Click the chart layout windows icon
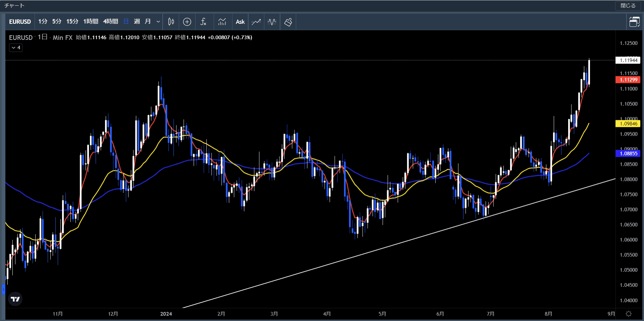644x321 pixels. [x=634, y=22]
